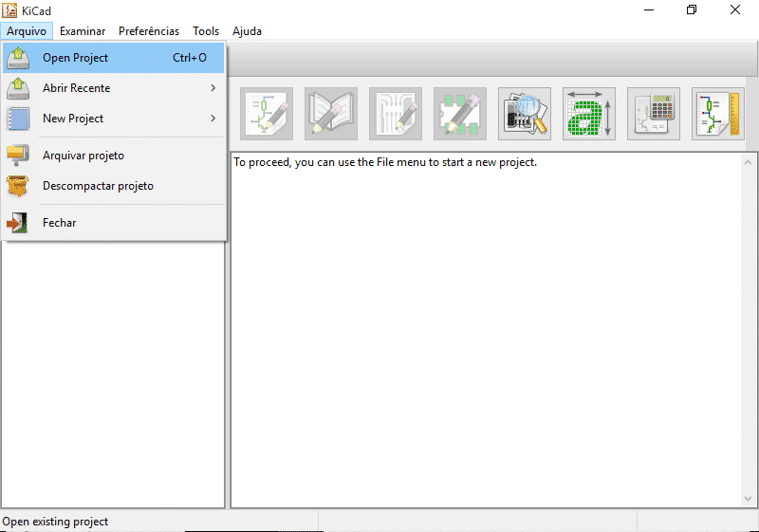Select Descompactar projeto menu item
This screenshot has width=759, height=532.
[x=114, y=186]
